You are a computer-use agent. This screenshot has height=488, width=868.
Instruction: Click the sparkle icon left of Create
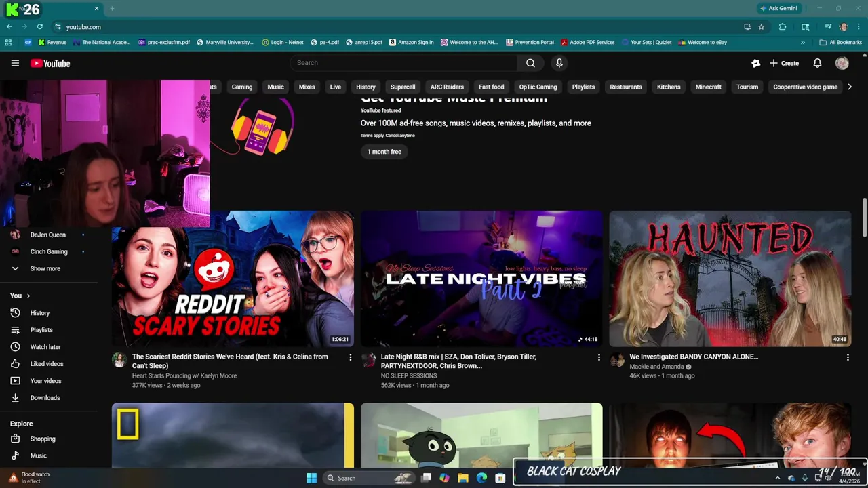[755, 63]
